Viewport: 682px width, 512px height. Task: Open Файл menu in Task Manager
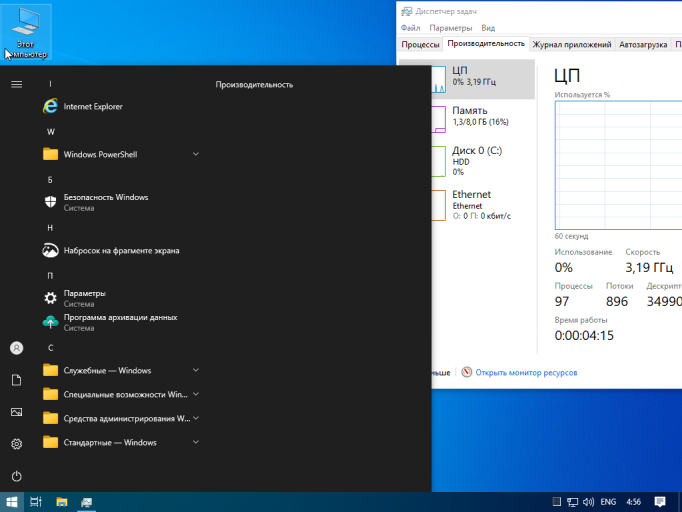410,28
